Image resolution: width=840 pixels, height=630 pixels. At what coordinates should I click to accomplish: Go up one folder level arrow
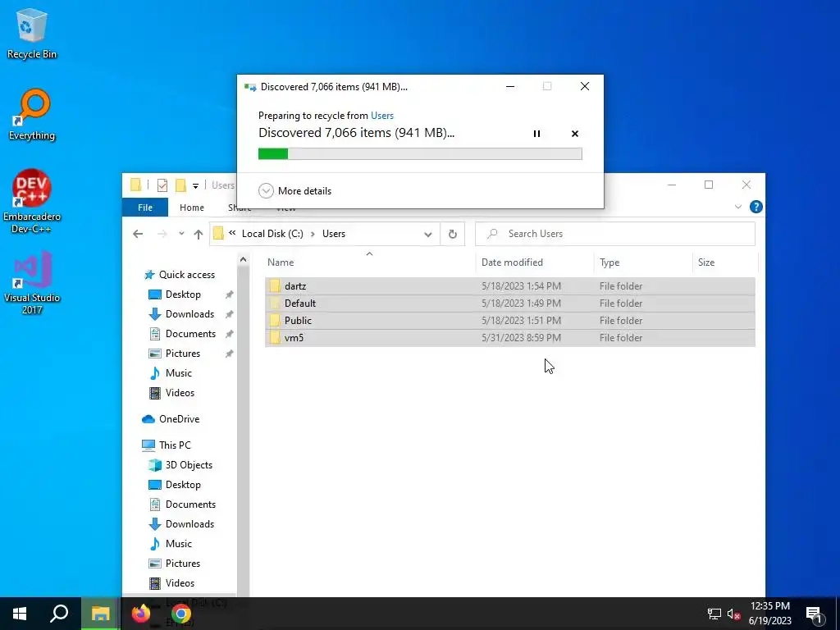tap(199, 234)
